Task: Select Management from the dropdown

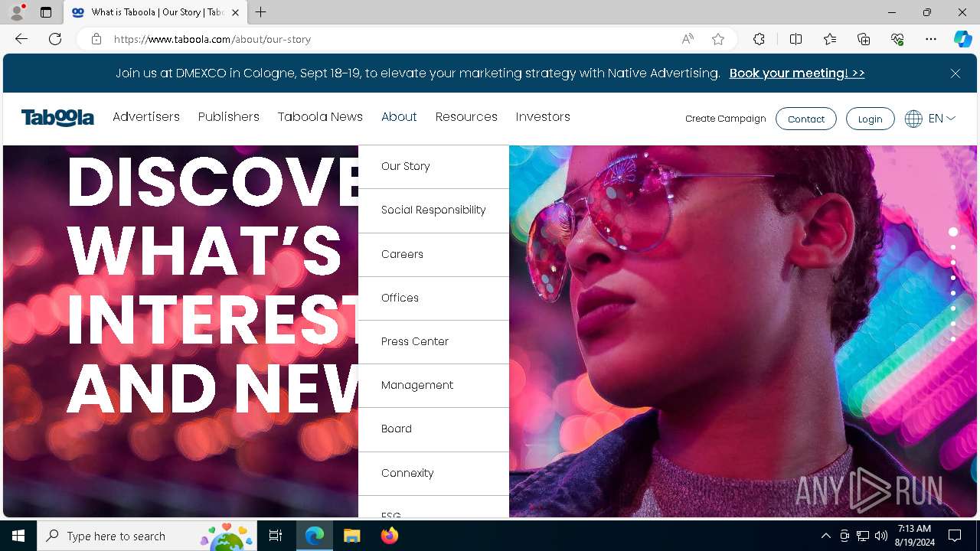Action: coord(433,386)
